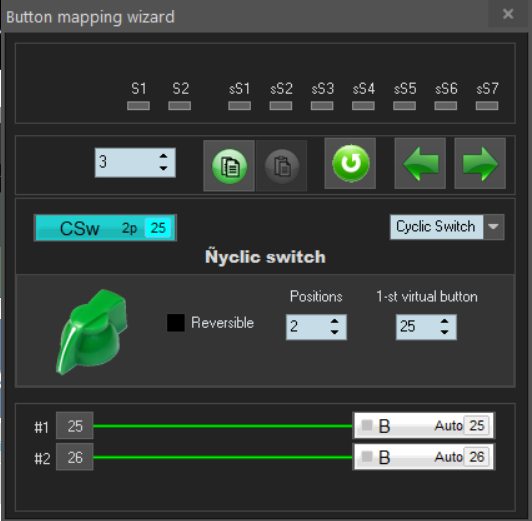Go to previous button with left arrow

point(420,163)
